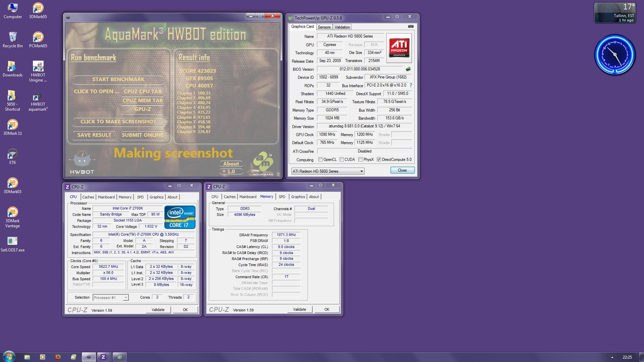
Task: Click CPUZ CPU TAB button
Action: 143,91
